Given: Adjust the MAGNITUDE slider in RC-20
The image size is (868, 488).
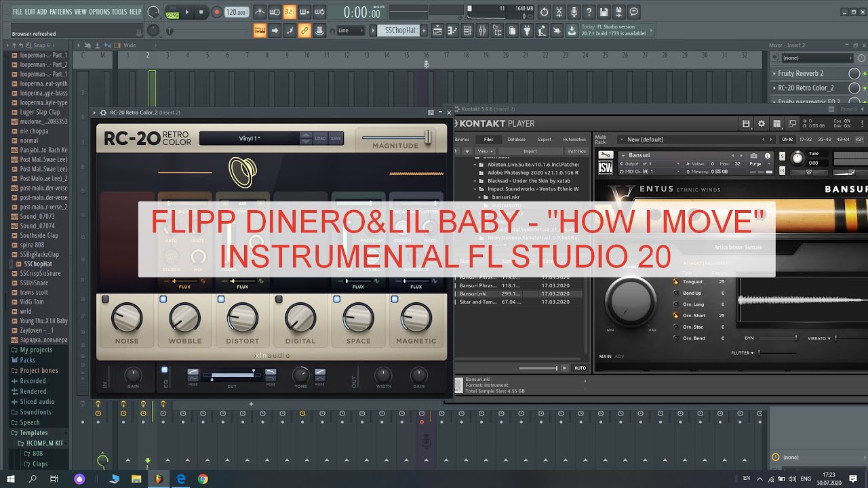Looking at the screenshot, I should 396,138.
